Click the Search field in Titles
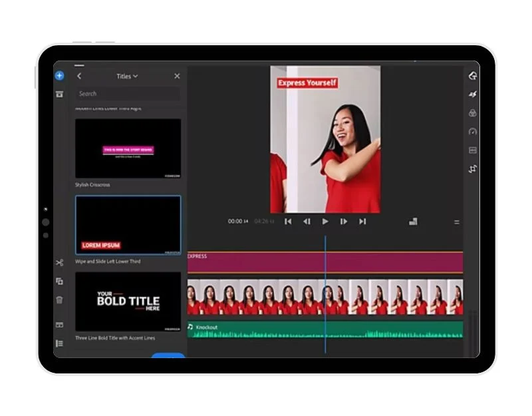This screenshot has height=416, width=532. click(x=127, y=94)
